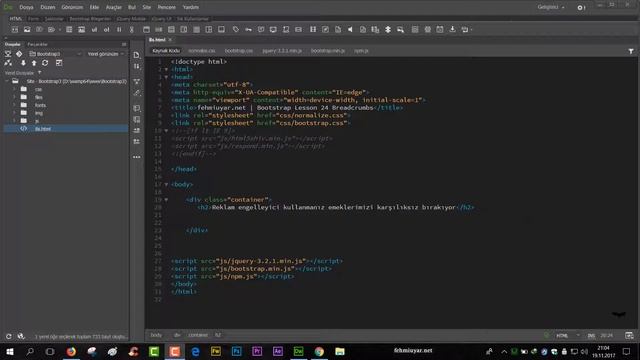This screenshot has width=640, height=360.
Task: Select the container tag in tag selector
Action: [198, 335]
